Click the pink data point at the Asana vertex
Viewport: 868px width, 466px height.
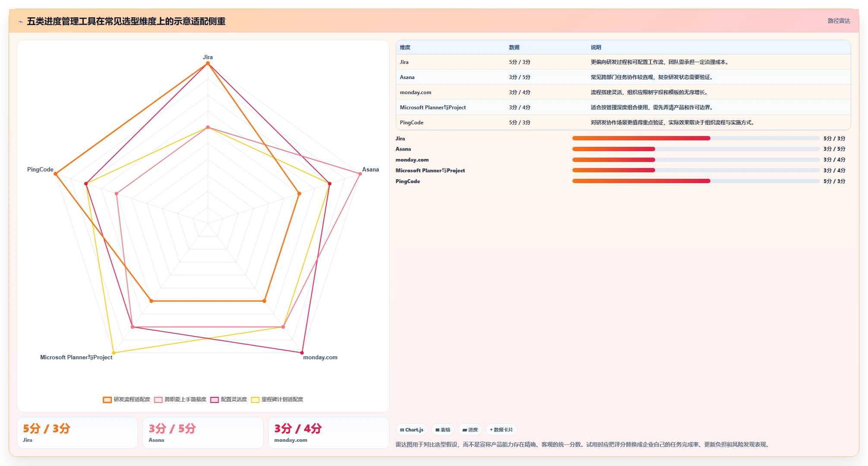pos(360,174)
